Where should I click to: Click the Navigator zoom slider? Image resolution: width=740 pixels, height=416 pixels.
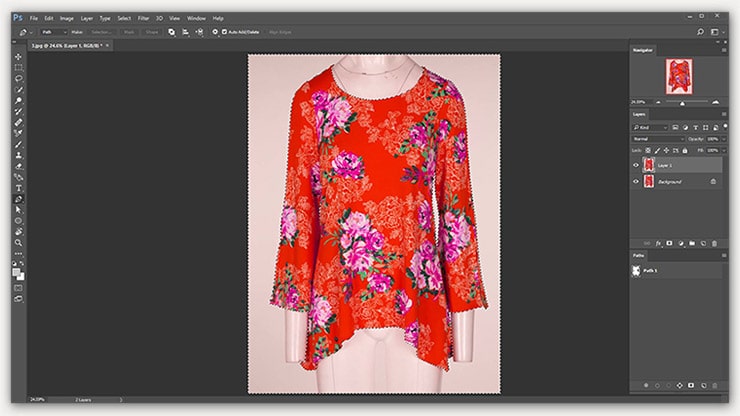click(x=683, y=102)
